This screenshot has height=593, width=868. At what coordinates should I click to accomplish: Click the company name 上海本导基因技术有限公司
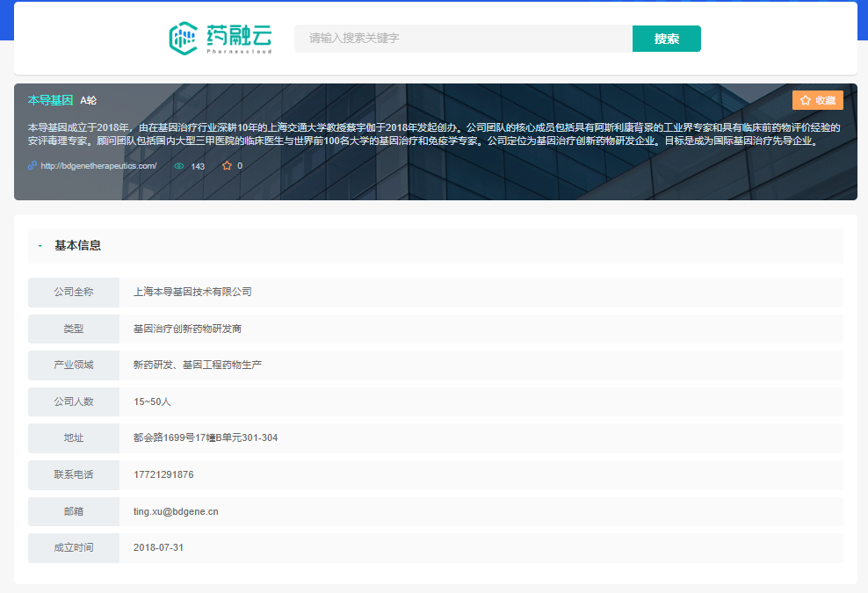point(192,292)
